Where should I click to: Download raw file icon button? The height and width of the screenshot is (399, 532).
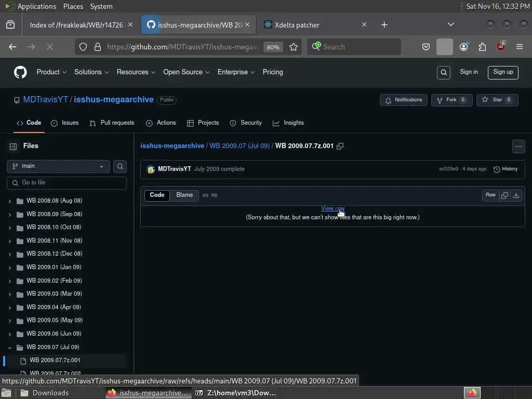[x=516, y=195]
